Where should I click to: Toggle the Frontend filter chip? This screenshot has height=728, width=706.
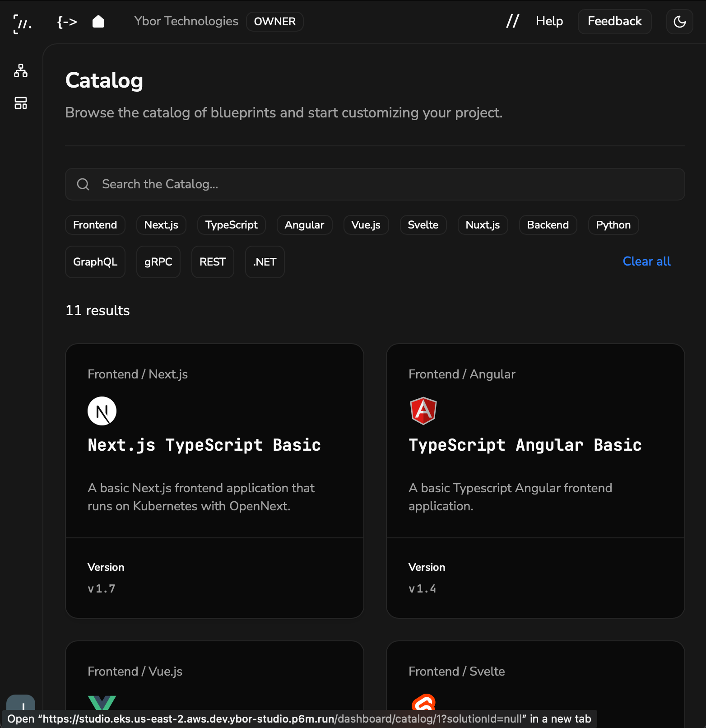(95, 225)
